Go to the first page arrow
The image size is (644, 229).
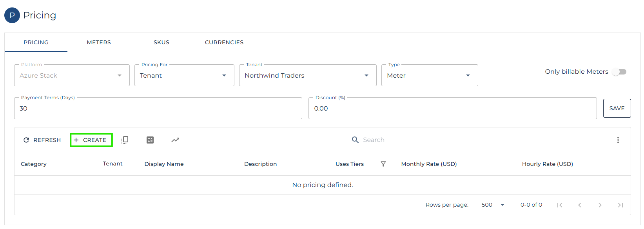click(x=560, y=205)
